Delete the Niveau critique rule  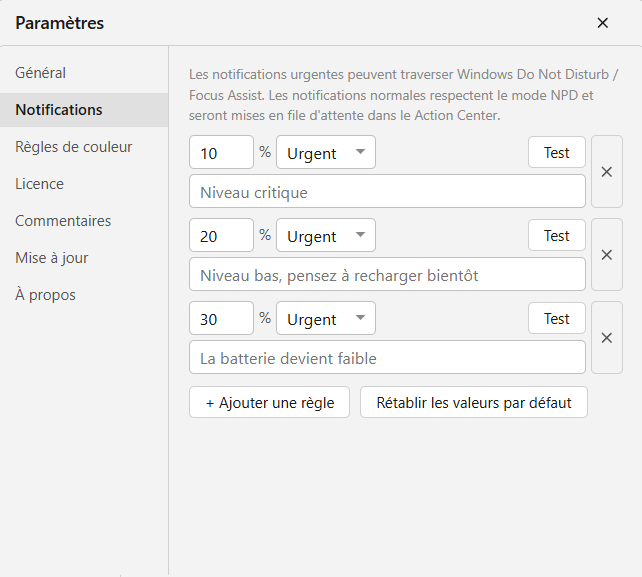pyautogui.click(x=607, y=172)
